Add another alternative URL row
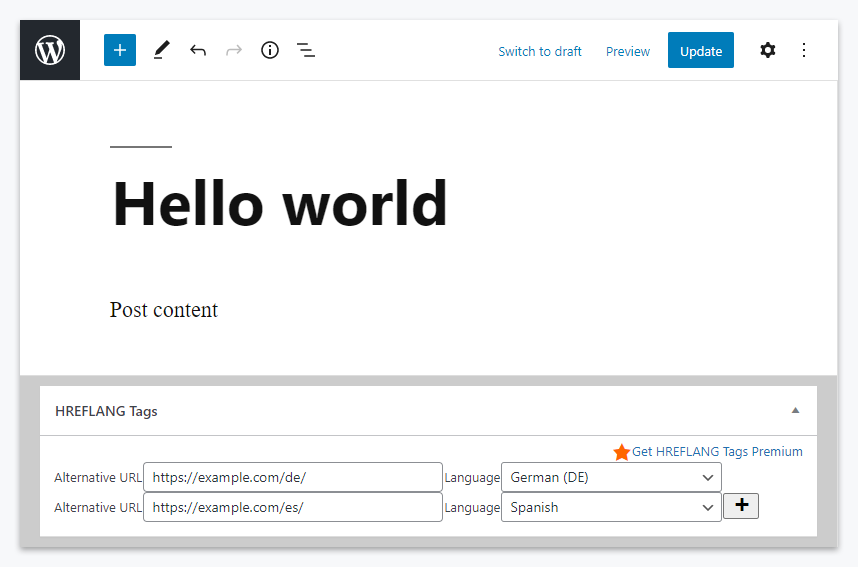Viewport: 858px width, 567px height. click(741, 506)
